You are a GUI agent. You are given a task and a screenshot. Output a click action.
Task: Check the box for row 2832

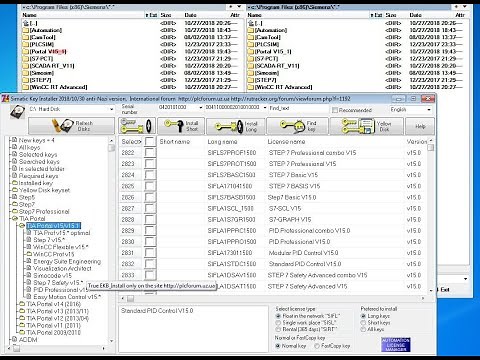[x=150, y=264]
